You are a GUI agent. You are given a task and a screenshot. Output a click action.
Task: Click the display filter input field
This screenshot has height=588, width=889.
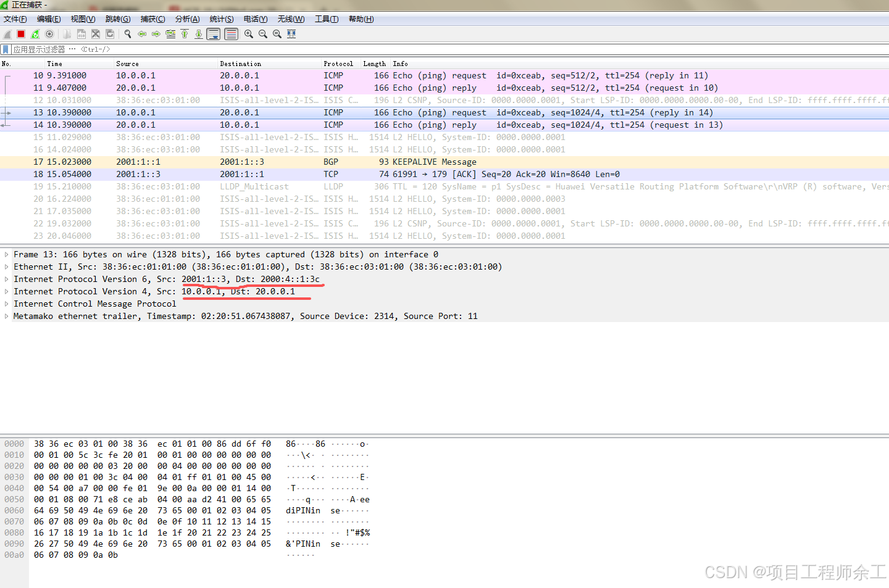pyautogui.click(x=449, y=49)
